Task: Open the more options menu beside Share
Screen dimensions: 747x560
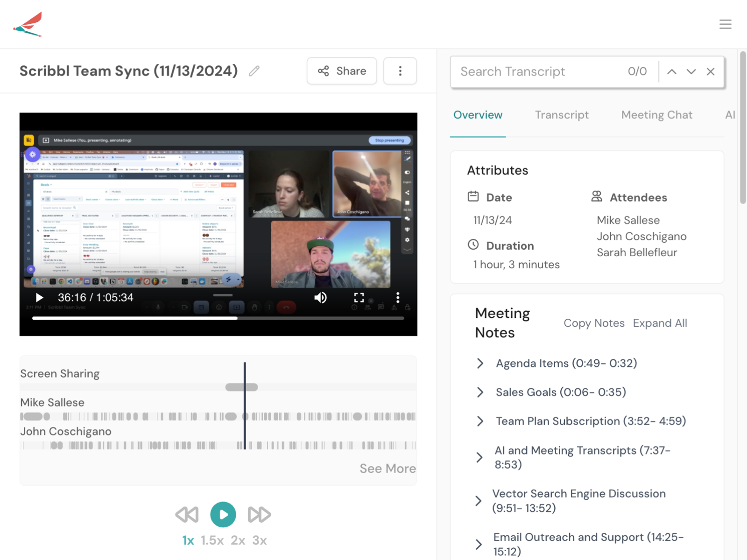Action: [400, 71]
